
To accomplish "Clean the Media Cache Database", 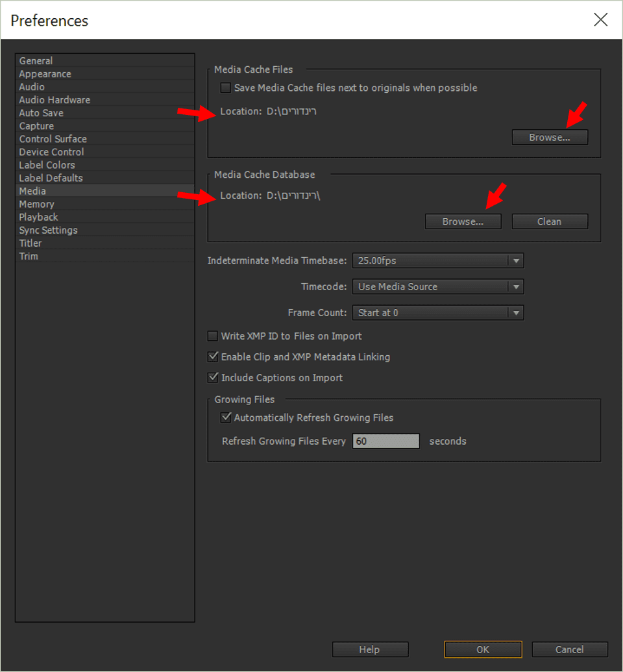I will pos(550,221).
